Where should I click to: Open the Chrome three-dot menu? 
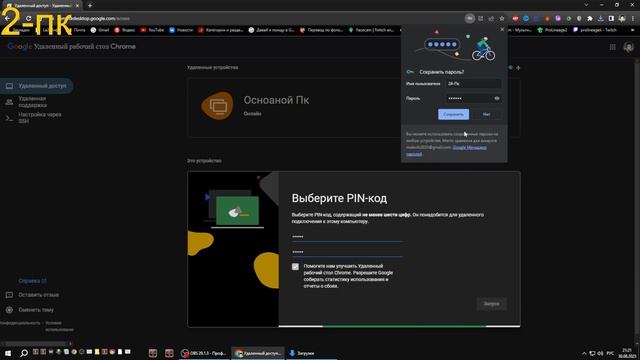(x=633, y=18)
